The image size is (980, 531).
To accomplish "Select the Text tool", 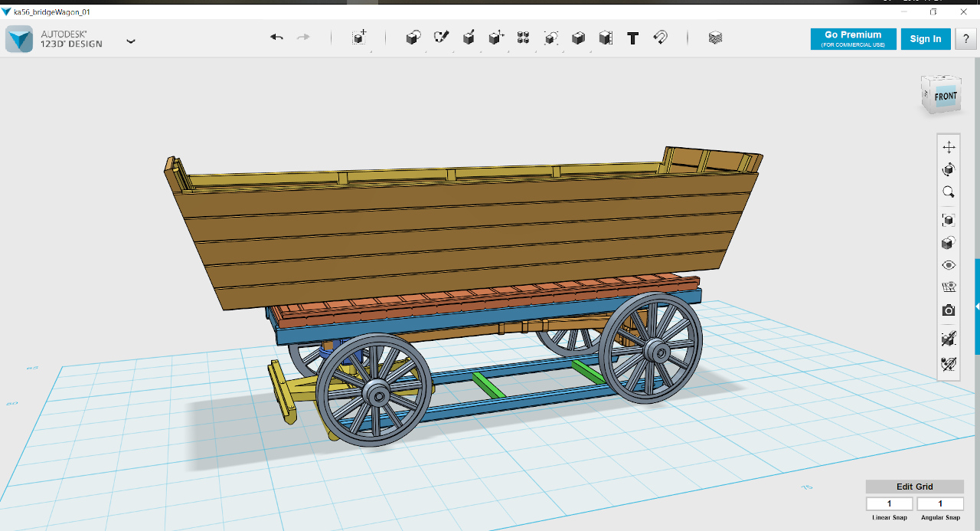I will [633, 38].
